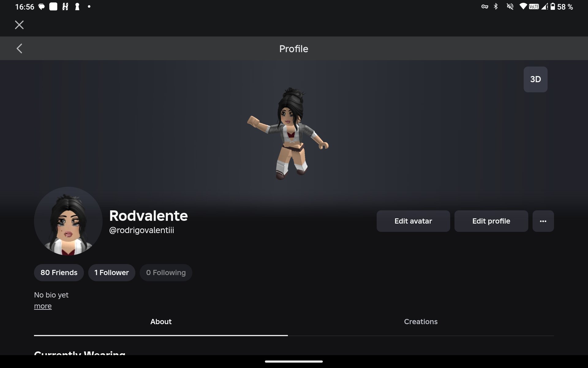Tap the full-body avatar model

pyautogui.click(x=288, y=133)
